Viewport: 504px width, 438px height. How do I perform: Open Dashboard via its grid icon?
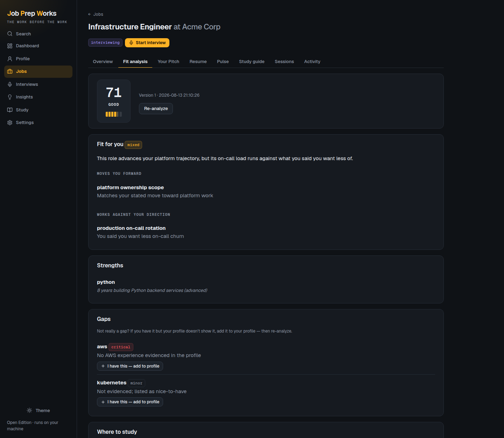point(10,46)
